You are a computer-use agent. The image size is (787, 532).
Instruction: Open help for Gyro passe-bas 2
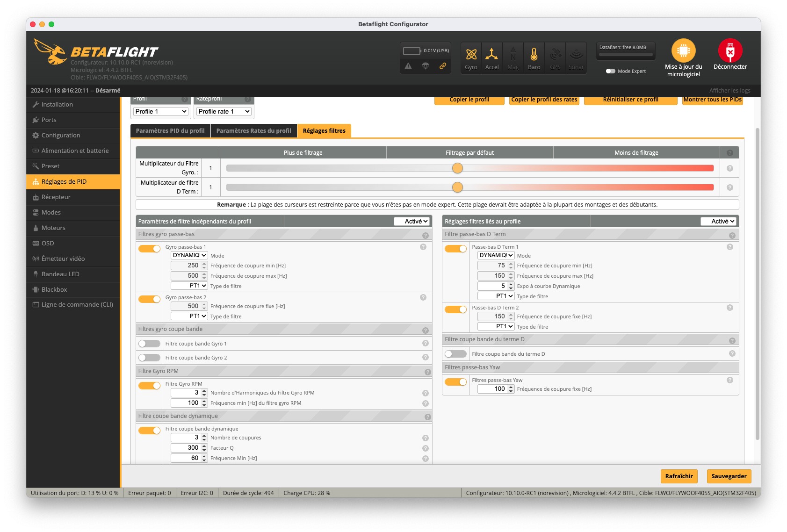(423, 297)
